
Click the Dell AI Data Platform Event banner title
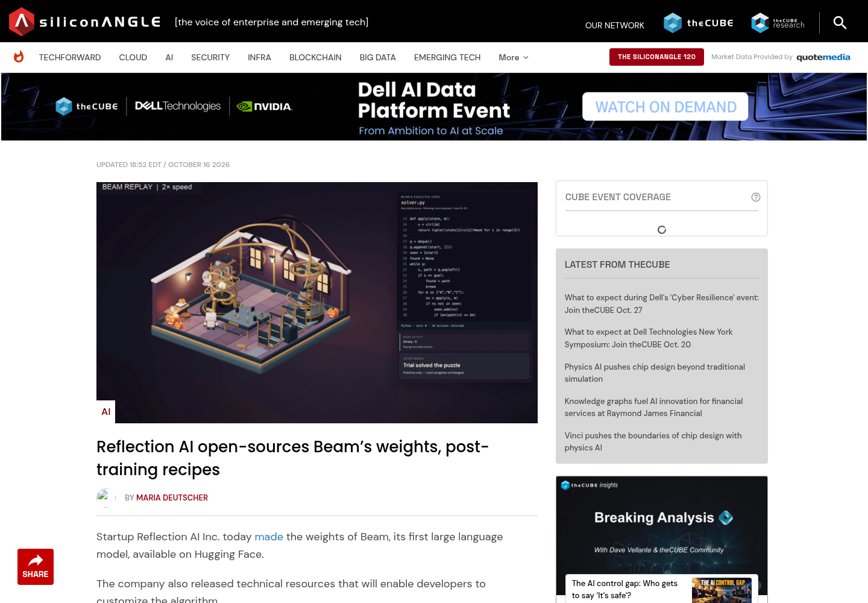(x=433, y=100)
